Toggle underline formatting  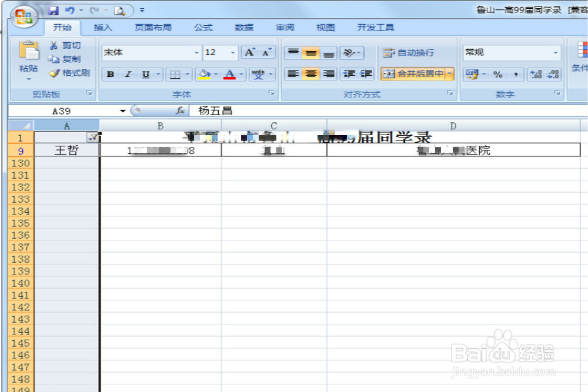click(x=145, y=74)
